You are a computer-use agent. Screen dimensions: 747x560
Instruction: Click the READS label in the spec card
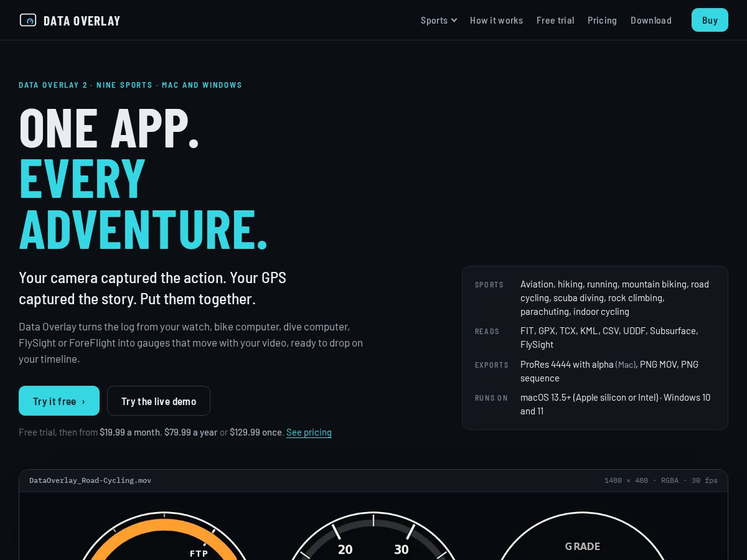pyautogui.click(x=487, y=331)
